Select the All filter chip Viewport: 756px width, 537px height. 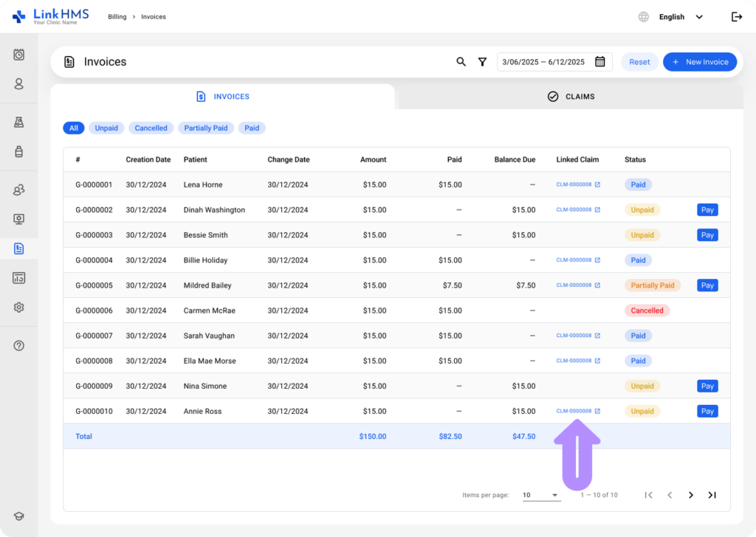pos(74,128)
